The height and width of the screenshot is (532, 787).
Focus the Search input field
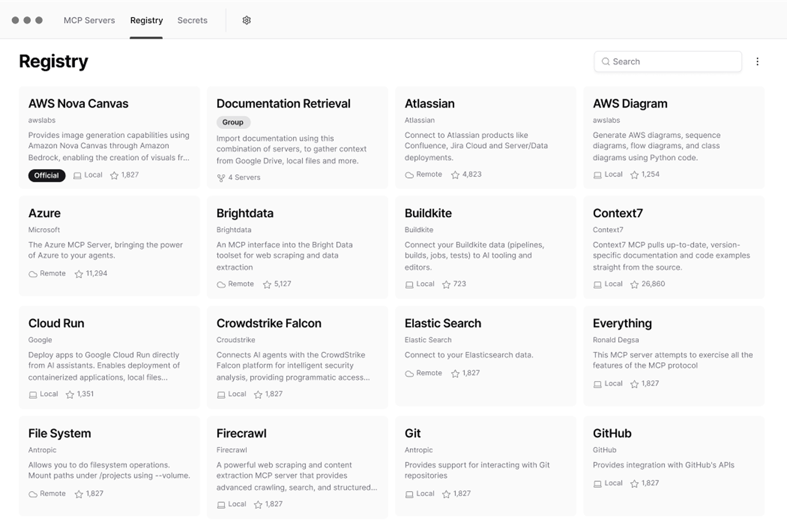pyautogui.click(x=674, y=62)
